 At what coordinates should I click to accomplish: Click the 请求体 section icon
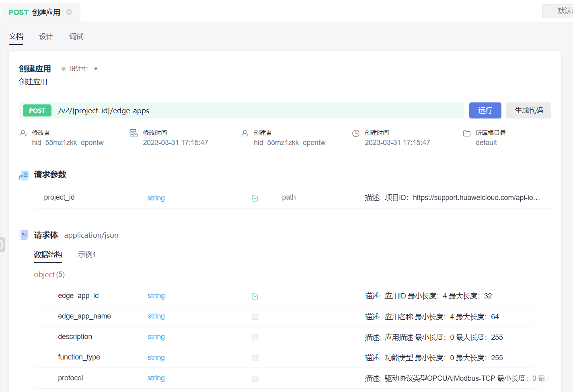tap(24, 235)
